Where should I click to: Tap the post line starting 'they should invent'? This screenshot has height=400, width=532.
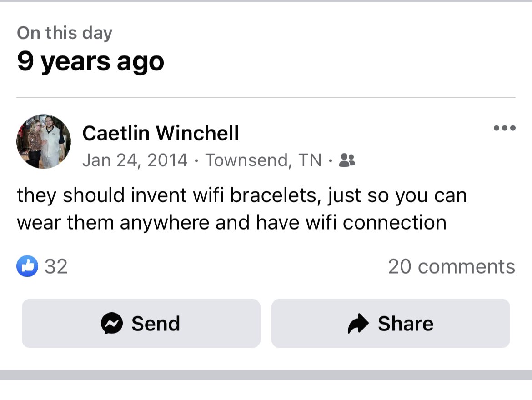tap(242, 195)
